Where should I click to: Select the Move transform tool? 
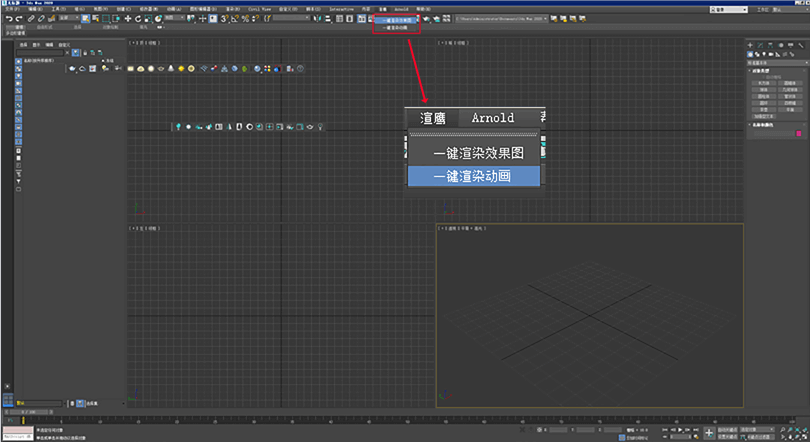pos(127,18)
